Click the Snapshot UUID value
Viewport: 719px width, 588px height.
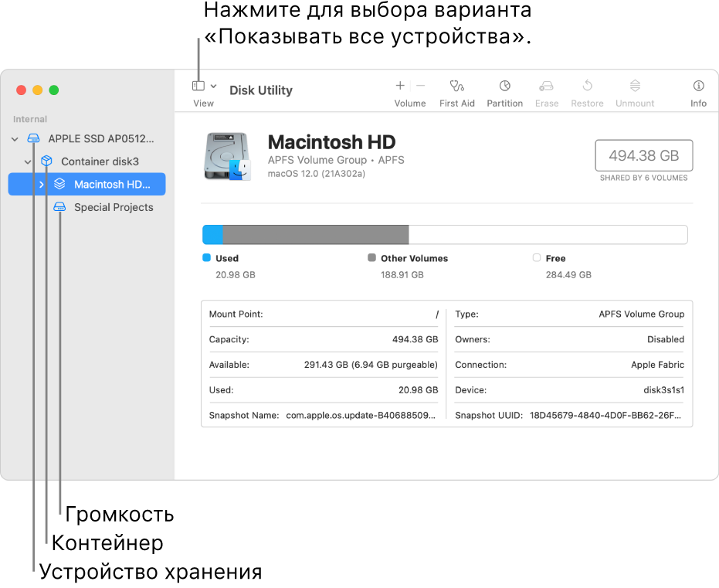pos(605,416)
